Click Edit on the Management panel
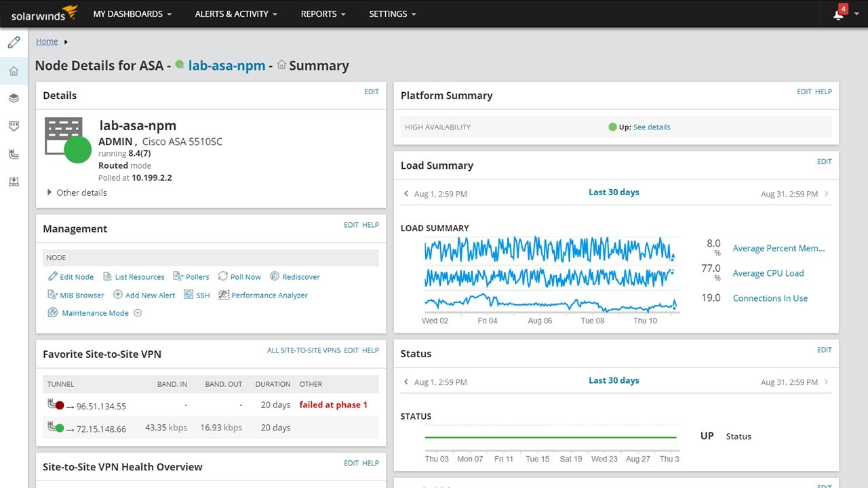 click(x=351, y=225)
